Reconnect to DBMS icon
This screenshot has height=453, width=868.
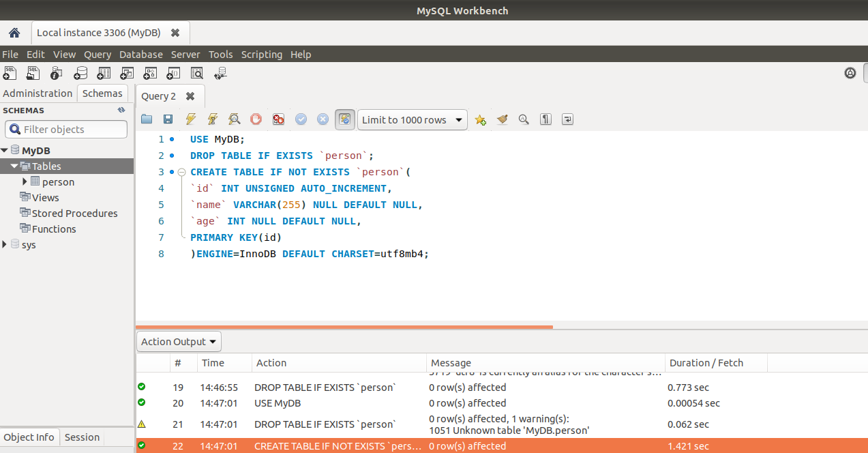pyautogui.click(x=220, y=72)
